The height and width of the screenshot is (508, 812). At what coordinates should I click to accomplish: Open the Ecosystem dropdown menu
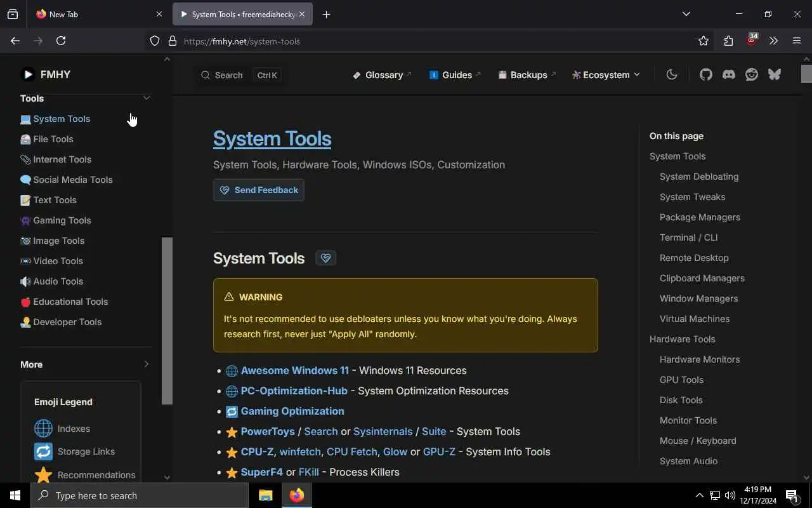pyautogui.click(x=606, y=75)
